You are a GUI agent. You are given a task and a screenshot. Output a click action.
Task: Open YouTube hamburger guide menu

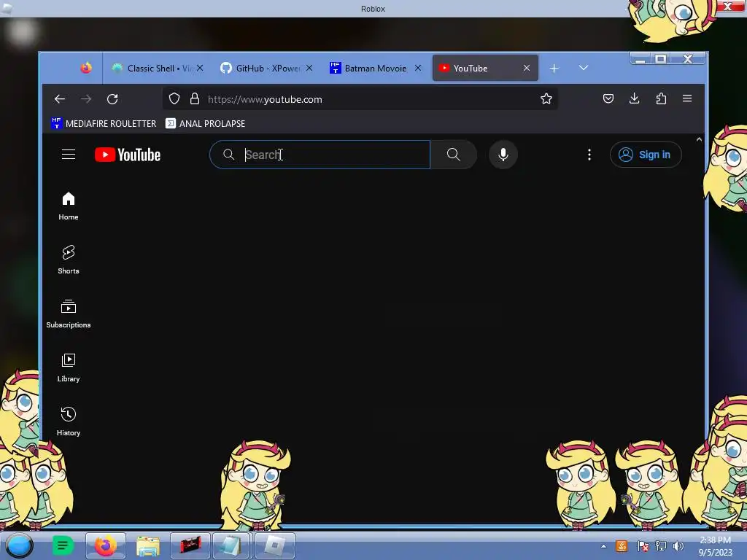click(x=69, y=155)
